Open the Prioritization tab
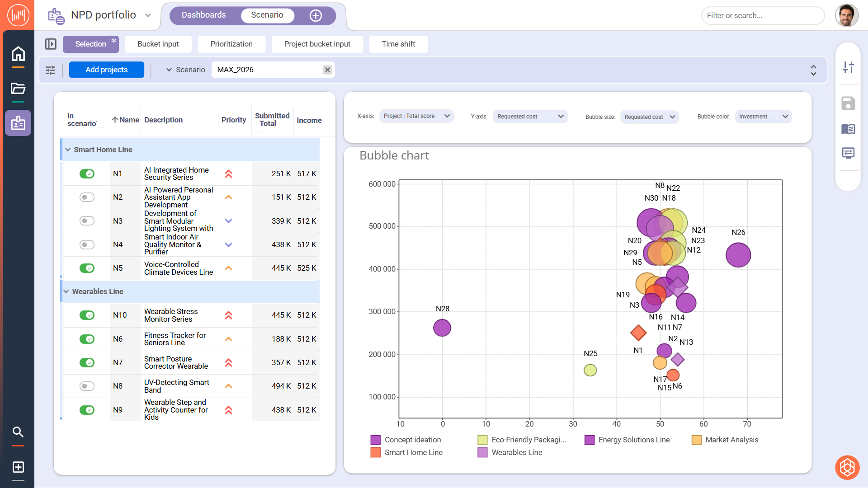This screenshot has height=488, width=868. [x=231, y=44]
